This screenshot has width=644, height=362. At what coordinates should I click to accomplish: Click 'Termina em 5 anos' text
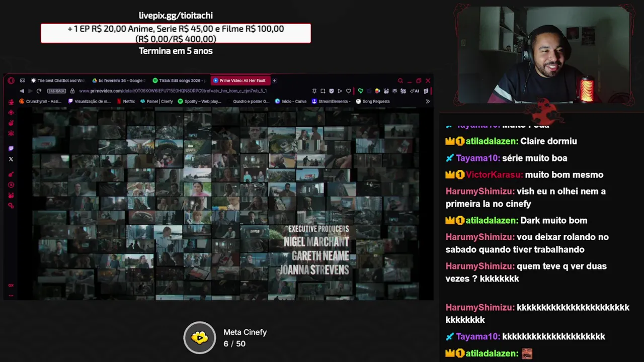176,51
